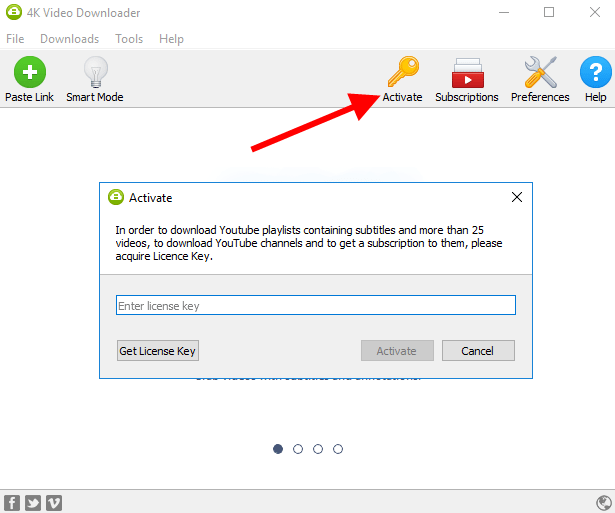This screenshot has width=615, height=513.
Task: Click the blue Help question mark icon
Action: 596,72
